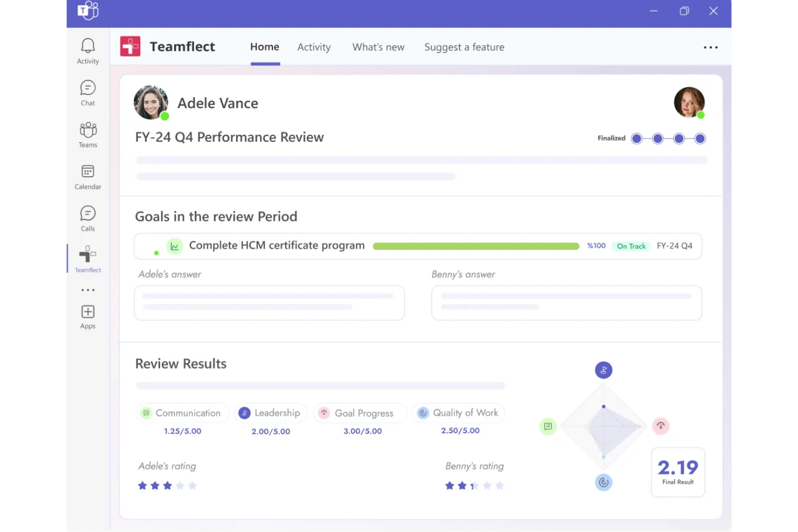Screen dimensions: 798x532
Task: Click purple leadership icon atop radar chart
Action: [603, 370]
